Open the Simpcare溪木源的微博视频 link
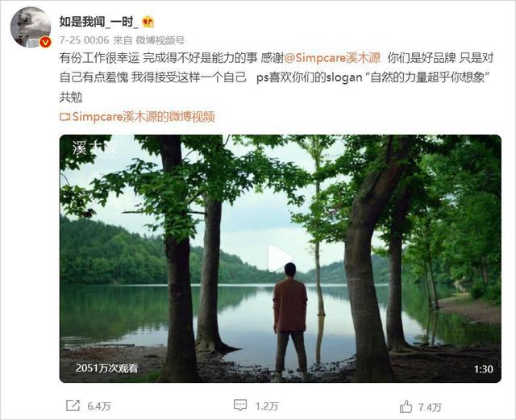 [144, 117]
